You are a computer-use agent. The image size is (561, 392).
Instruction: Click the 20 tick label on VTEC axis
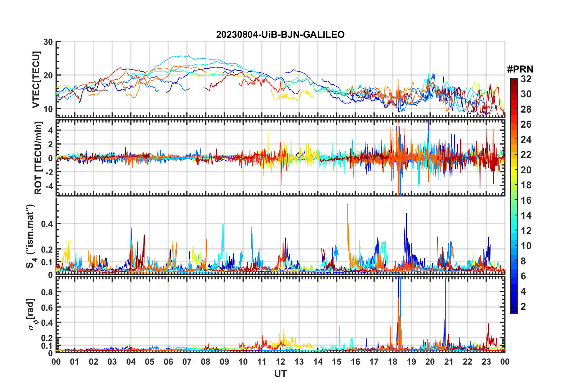click(x=48, y=75)
